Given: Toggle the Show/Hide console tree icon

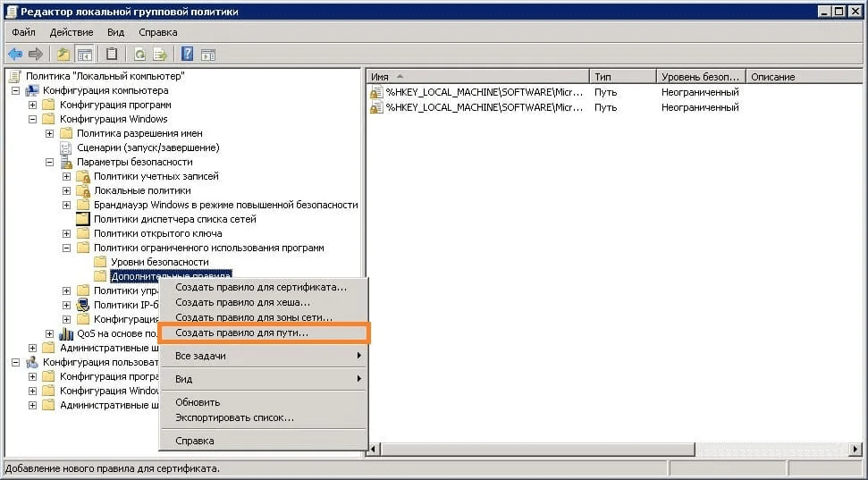Looking at the screenshot, I should [x=85, y=54].
